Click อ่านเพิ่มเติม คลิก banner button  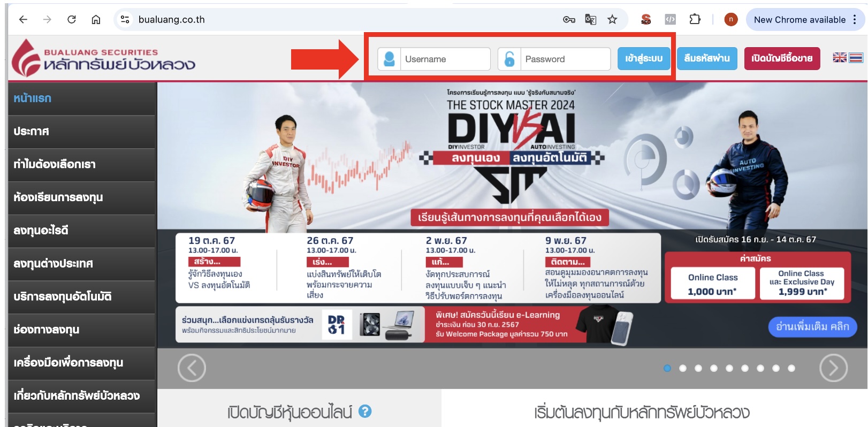point(812,326)
